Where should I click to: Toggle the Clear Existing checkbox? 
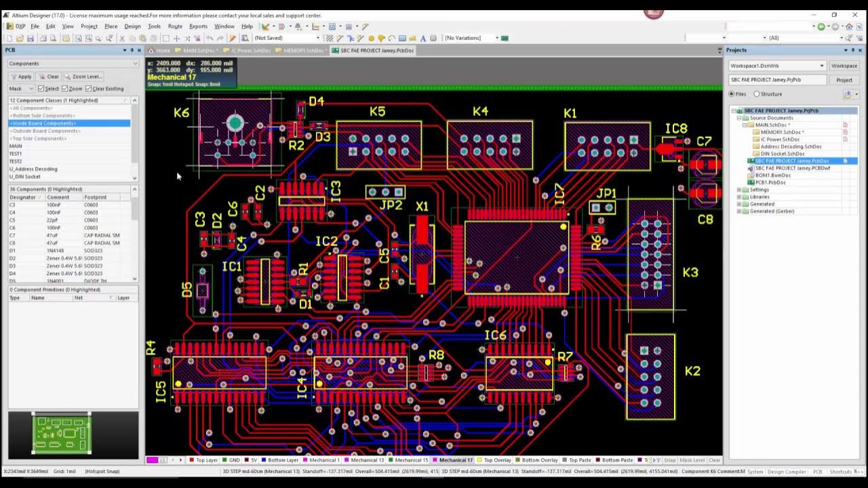(88, 89)
